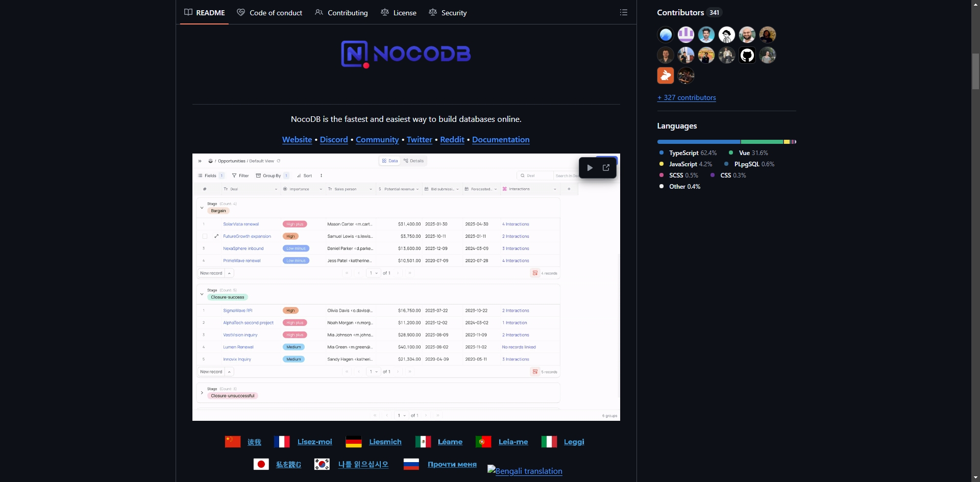Visit the Website link
The image size is (980, 482).
click(x=297, y=140)
